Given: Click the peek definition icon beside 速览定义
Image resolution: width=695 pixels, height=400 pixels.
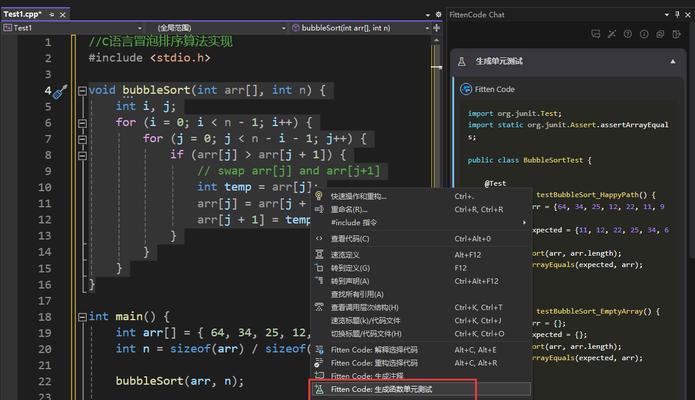Looking at the screenshot, I should (319, 255).
